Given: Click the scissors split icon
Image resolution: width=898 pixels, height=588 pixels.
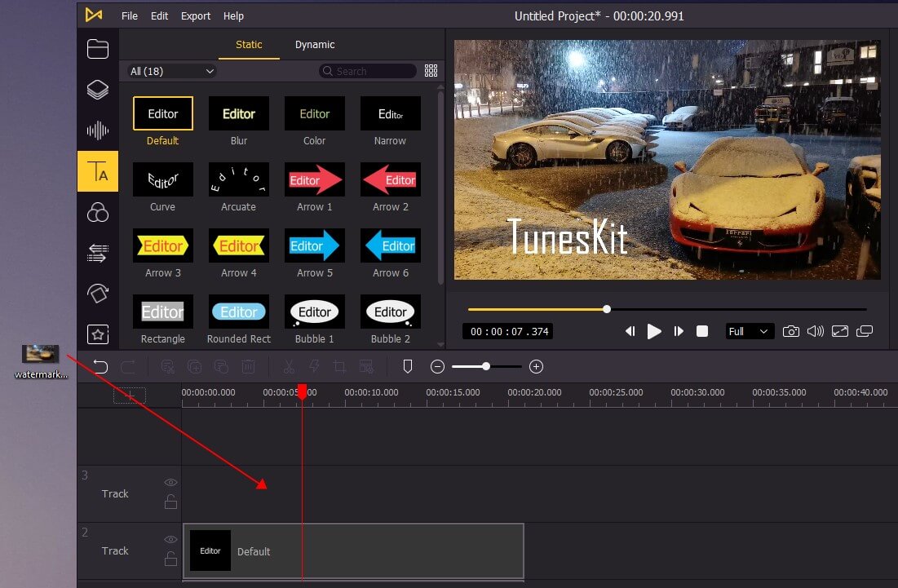Looking at the screenshot, I should click(290, 366).
